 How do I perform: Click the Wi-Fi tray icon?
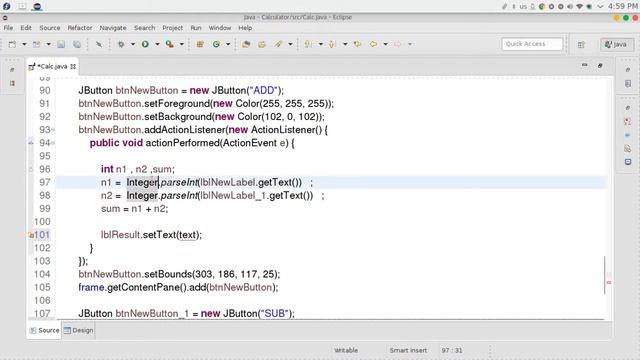[580, 7]
